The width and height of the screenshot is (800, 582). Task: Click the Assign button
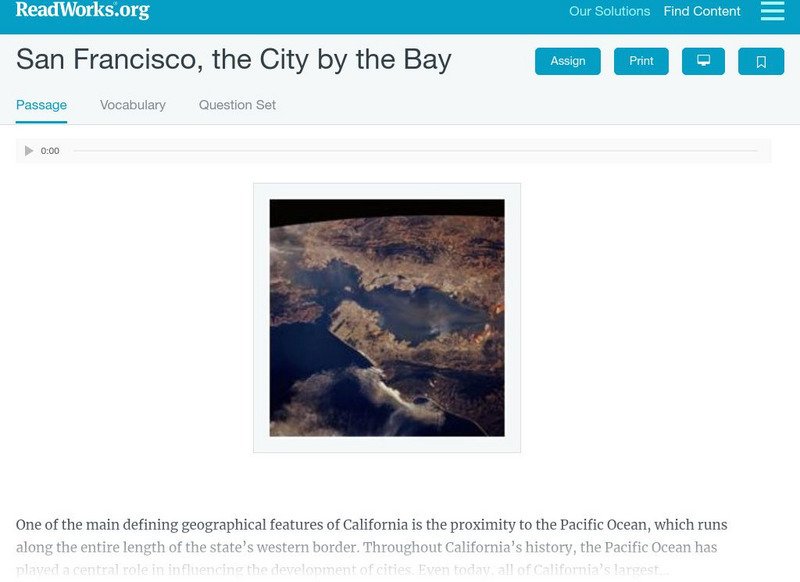coord(567,61)
